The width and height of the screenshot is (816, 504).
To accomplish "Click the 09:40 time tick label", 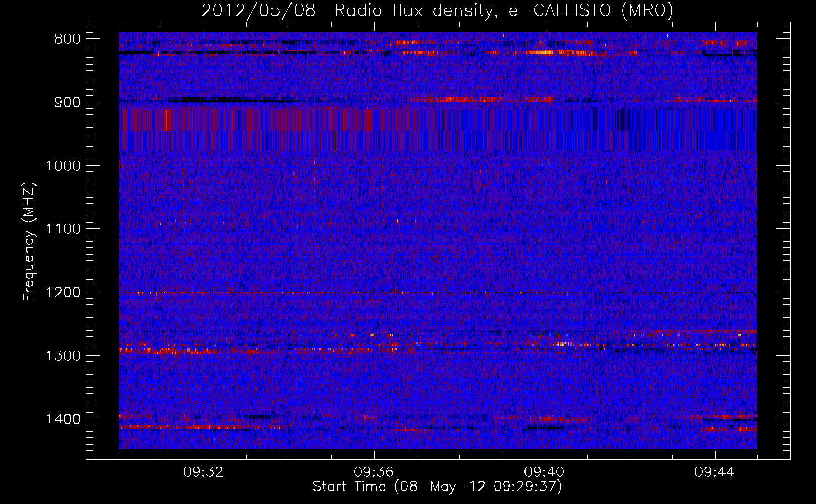I will click(544, 472).
